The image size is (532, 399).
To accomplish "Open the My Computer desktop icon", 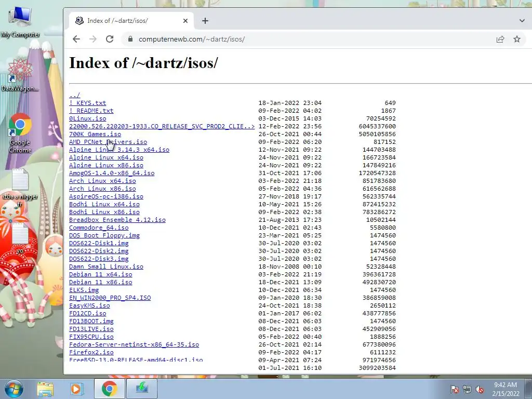I will [20, 22].
